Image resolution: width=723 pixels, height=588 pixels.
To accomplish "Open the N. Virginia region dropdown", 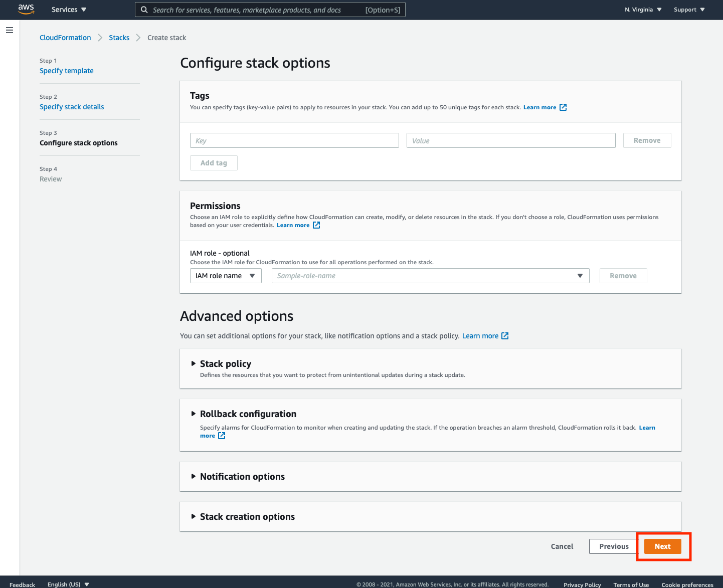I will pos(643,10).
